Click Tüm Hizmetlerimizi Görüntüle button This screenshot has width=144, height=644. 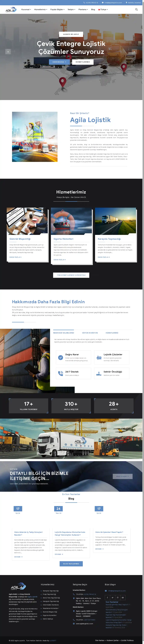[71, 275]
